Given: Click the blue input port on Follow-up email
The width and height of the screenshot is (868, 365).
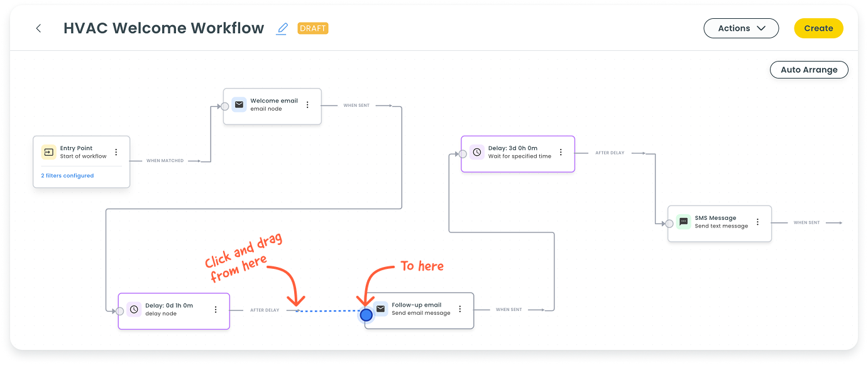Looking at the screenshot, I should pyautogui.click(x=366, y=314).
